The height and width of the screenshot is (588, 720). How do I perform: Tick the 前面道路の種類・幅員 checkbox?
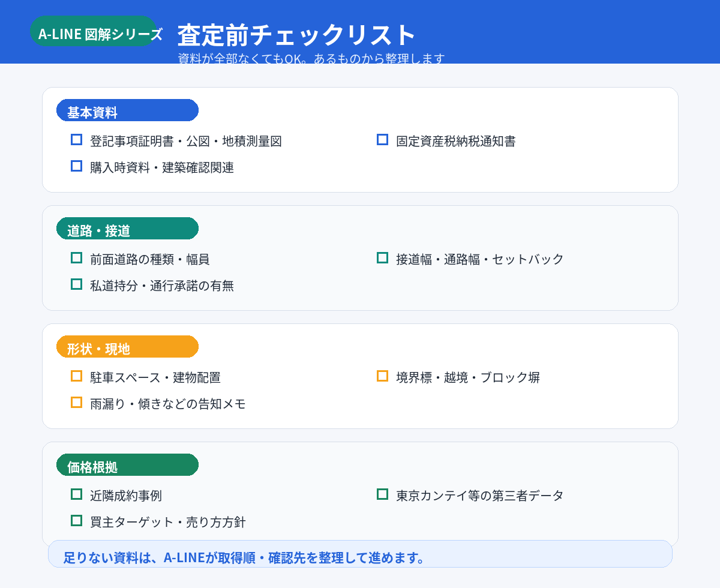click(76, 257)
